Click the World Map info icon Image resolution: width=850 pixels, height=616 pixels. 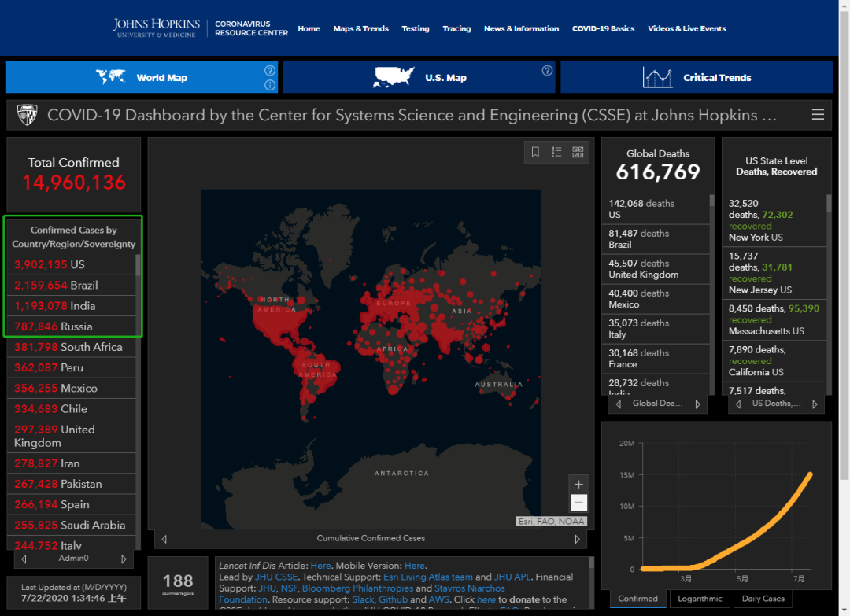pyautogui.click(x=270, y=85)
